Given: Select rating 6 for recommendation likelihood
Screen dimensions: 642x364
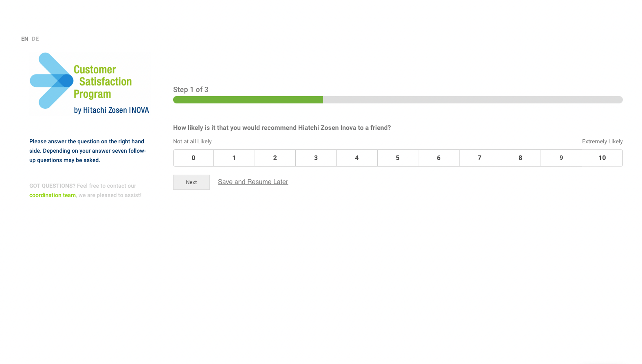Looking at the screenshot, I should (x=439, y=158).
